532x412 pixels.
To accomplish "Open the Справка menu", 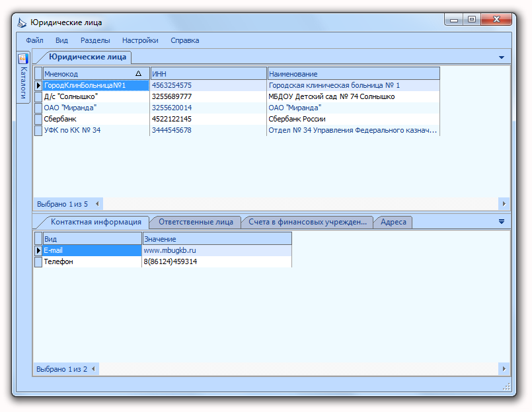I will pos(185,40).
